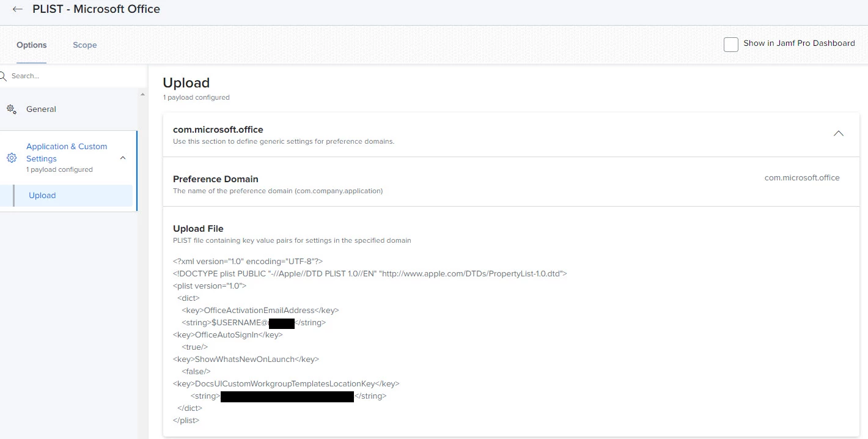Click the Application & Custom Settings gear icon

click(x=12, y=158)
